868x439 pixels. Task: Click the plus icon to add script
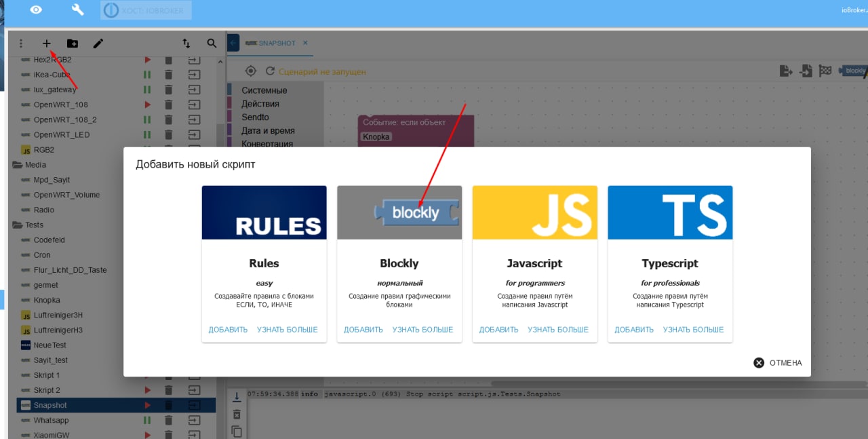pos(47,43)
